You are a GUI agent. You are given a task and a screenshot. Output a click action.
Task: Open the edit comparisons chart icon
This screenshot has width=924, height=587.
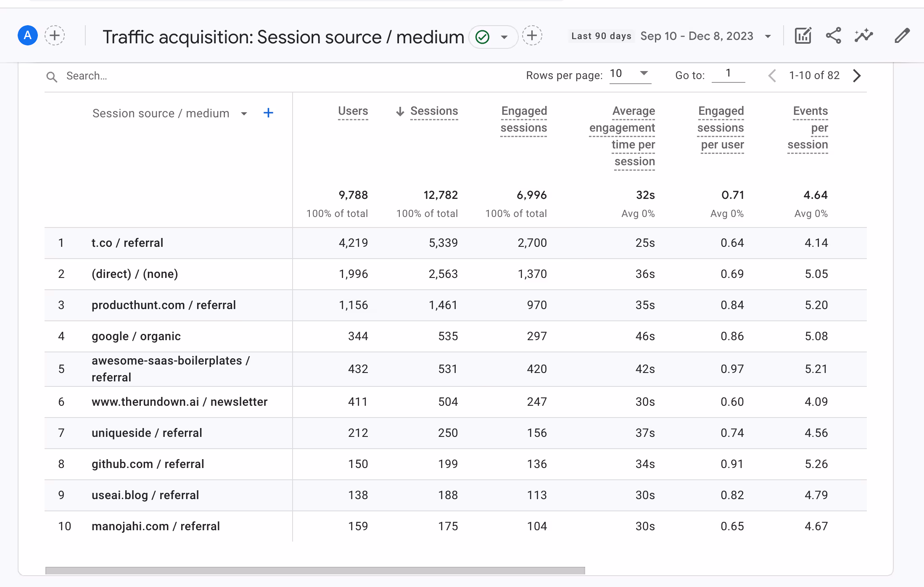click(803, 36)
